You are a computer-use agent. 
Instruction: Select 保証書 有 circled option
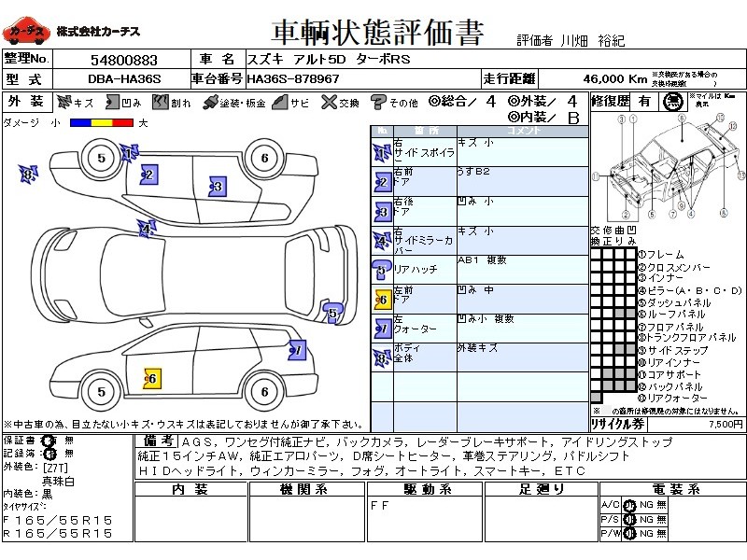click(x=49, y=441)
